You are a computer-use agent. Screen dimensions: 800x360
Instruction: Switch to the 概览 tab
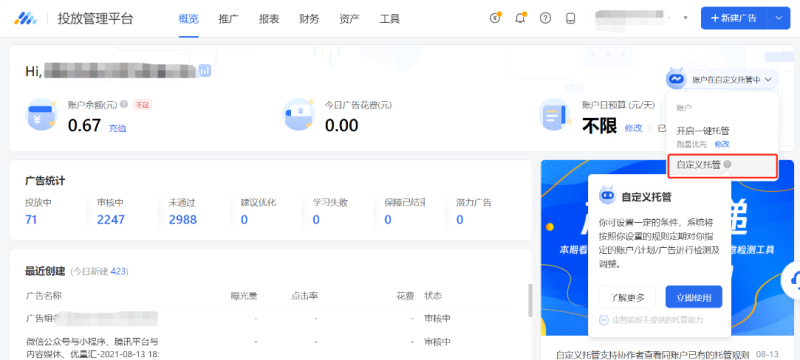pos(189,19)
